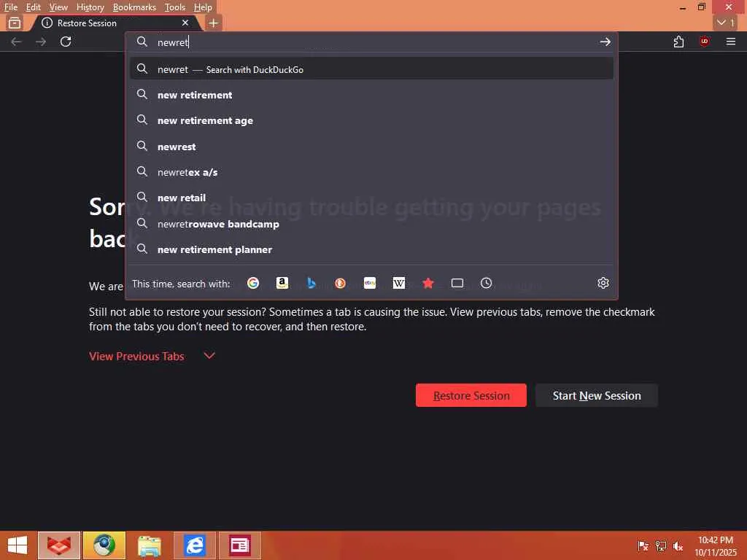Choose the 'new retirement planner' suggestion

tap(371, 249)
